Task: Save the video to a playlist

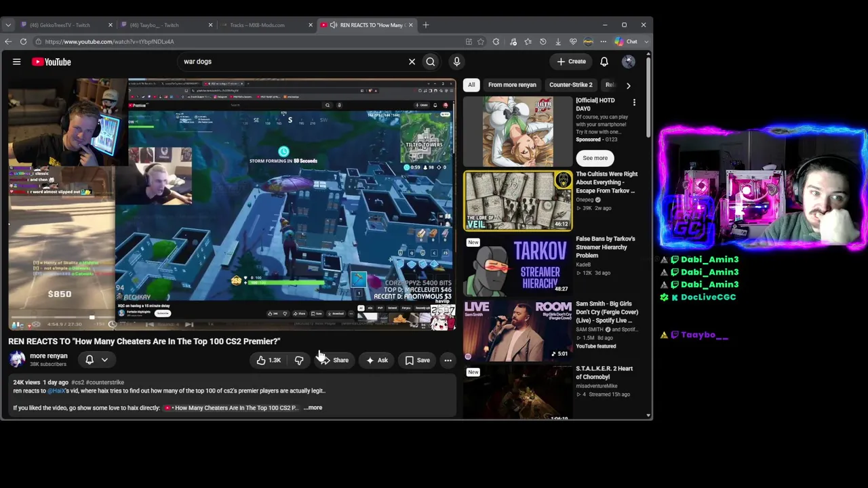Action: click(417, 361)
